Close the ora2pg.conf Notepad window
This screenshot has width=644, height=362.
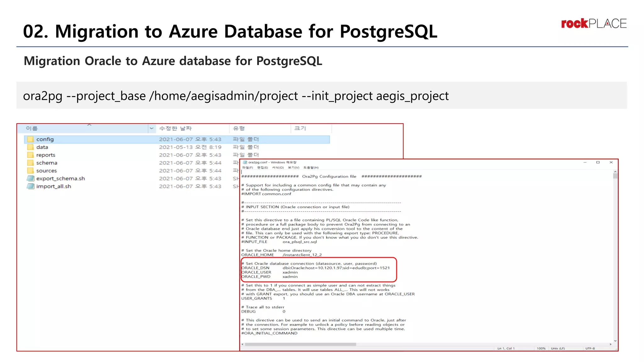point(611,162)
